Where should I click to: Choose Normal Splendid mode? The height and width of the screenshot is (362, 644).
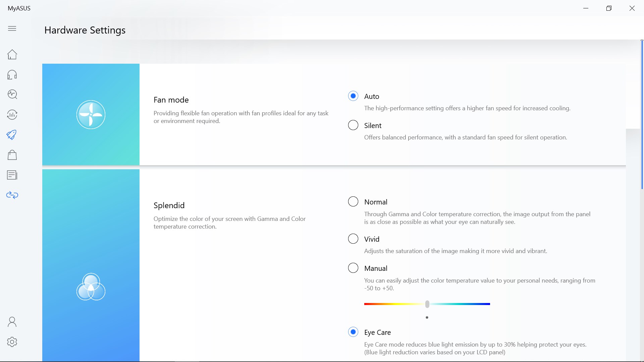tap(353, 202)
